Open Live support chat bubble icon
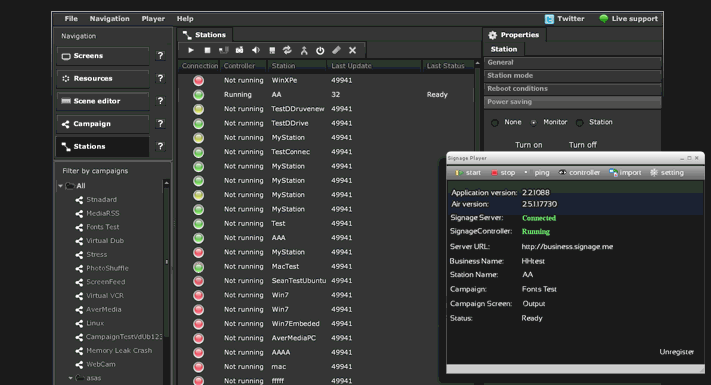This screenshot has height=385, width=711. point(604,19)
